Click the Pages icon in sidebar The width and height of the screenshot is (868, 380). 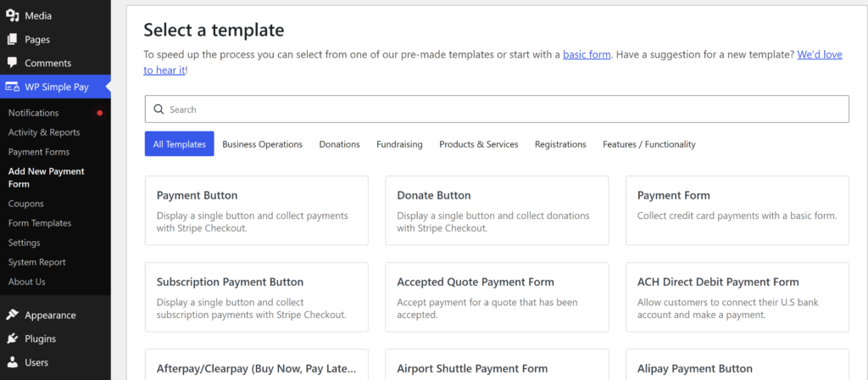(x=12, y=40)
